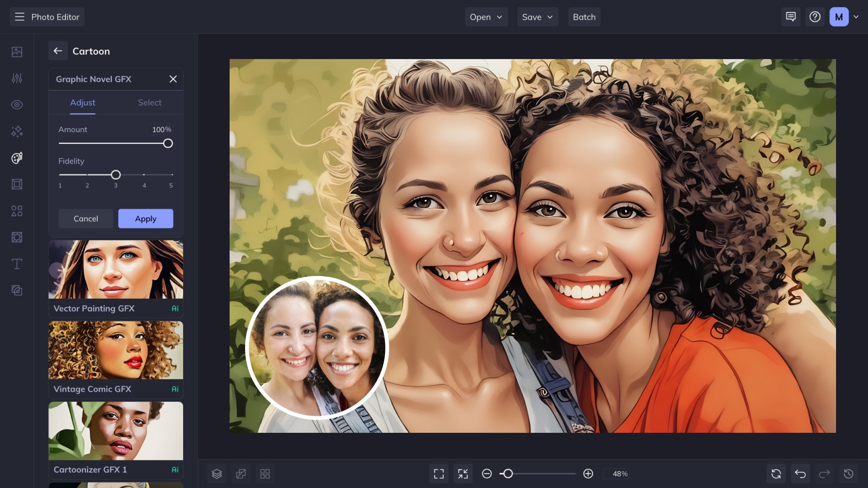
Task: Undo the last edit
Action: click(800, 473)
